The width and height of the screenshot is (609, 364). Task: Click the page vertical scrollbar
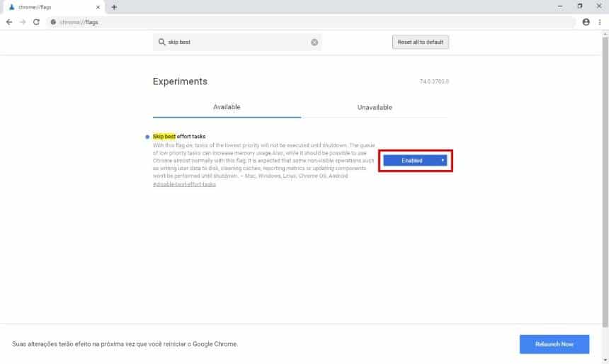(605, 183)
